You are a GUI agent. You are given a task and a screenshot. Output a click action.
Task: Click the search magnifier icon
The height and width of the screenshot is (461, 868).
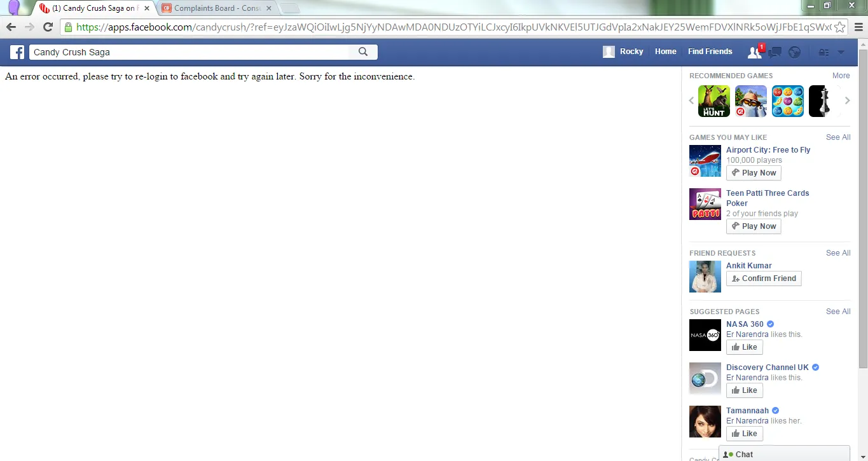point(363,52)
